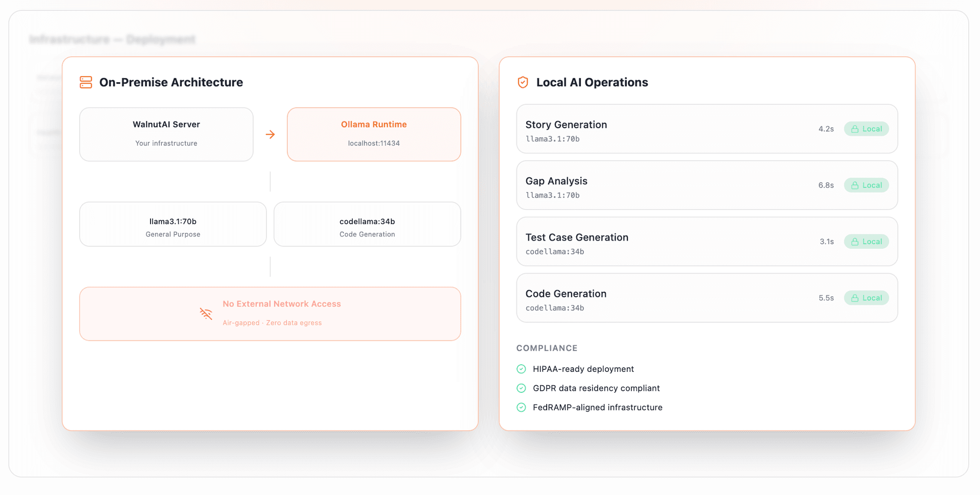Select the codellama:34b Code Generation model card

[x=367, y=224]
